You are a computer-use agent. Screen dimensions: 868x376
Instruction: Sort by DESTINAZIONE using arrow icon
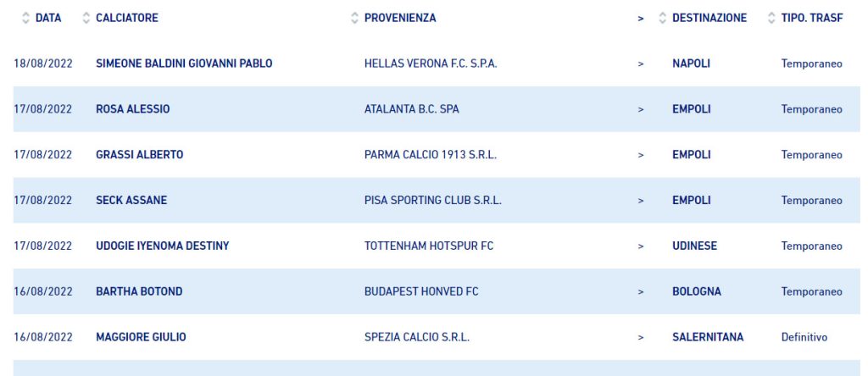click(663, 19)
